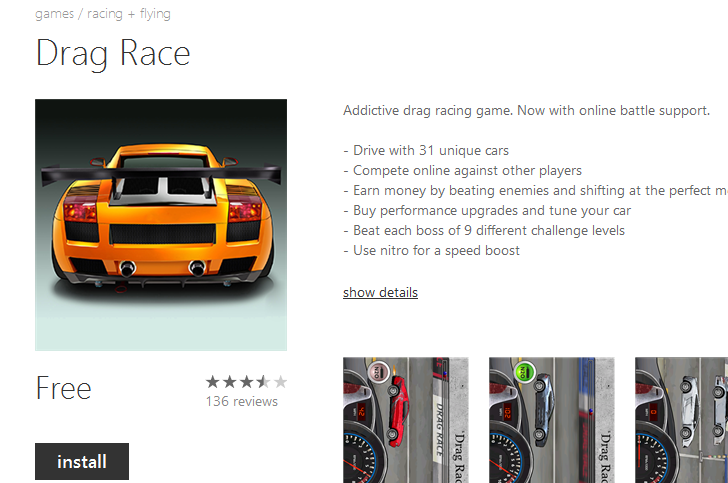
Task: Click the 'Drive with 31 unique cars' line
Action: click(426, 150)
